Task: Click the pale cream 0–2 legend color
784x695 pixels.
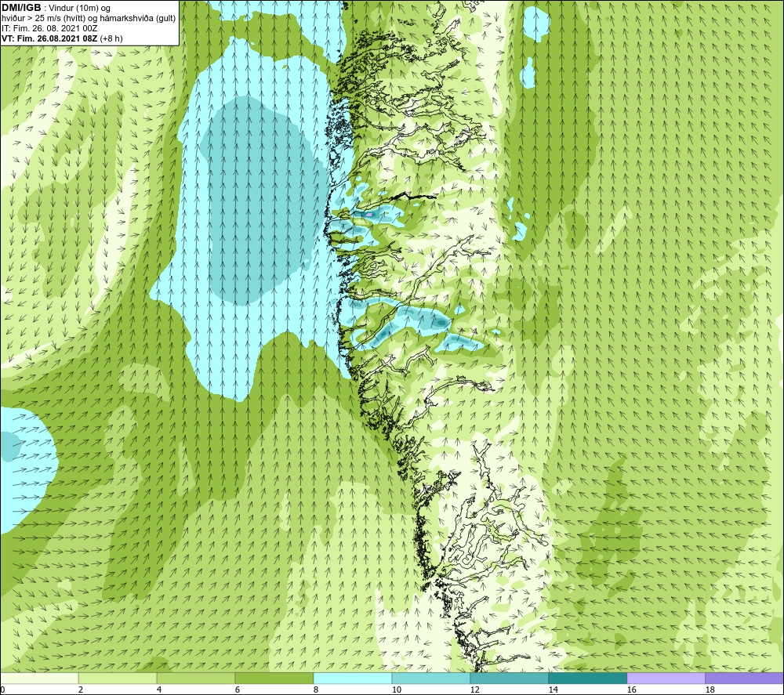Action: click(x=39, y=678)
